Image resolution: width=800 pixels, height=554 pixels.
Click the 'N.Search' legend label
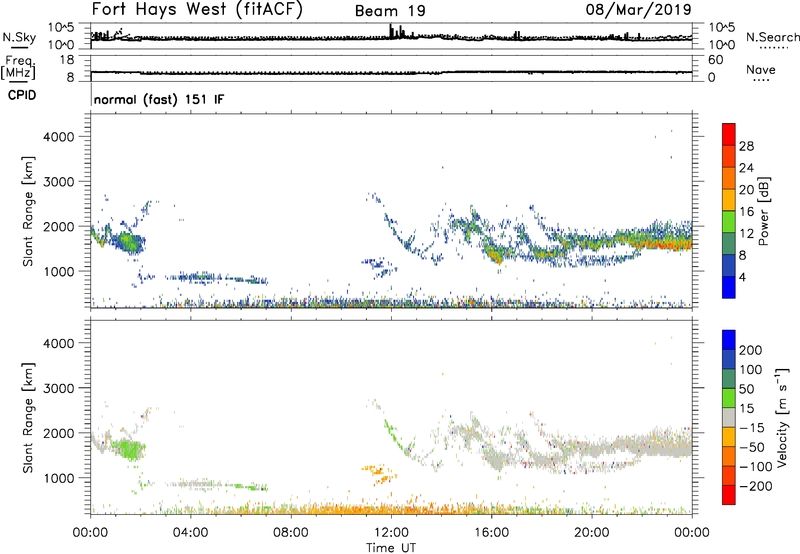point(772,37)
